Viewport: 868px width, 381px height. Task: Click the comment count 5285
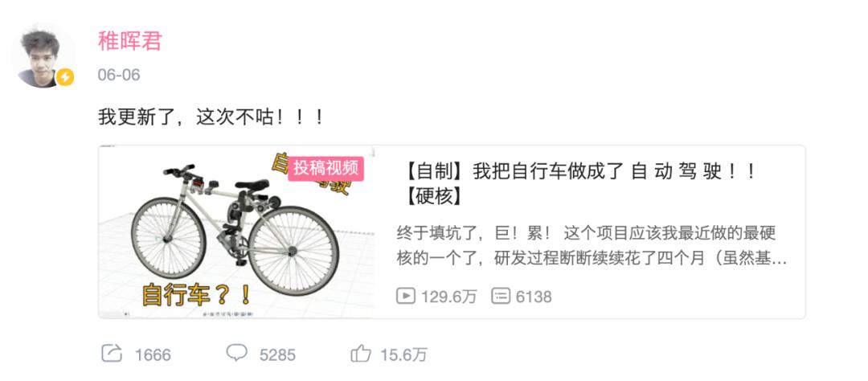pos(277,355)
